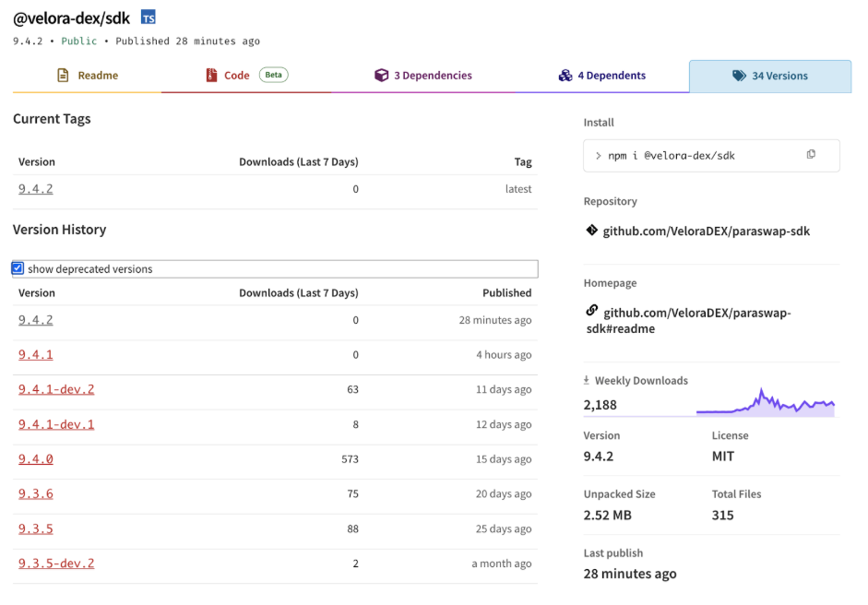Click the 75 downloads cell
868x605 pixels.
[x=352, y=493]
